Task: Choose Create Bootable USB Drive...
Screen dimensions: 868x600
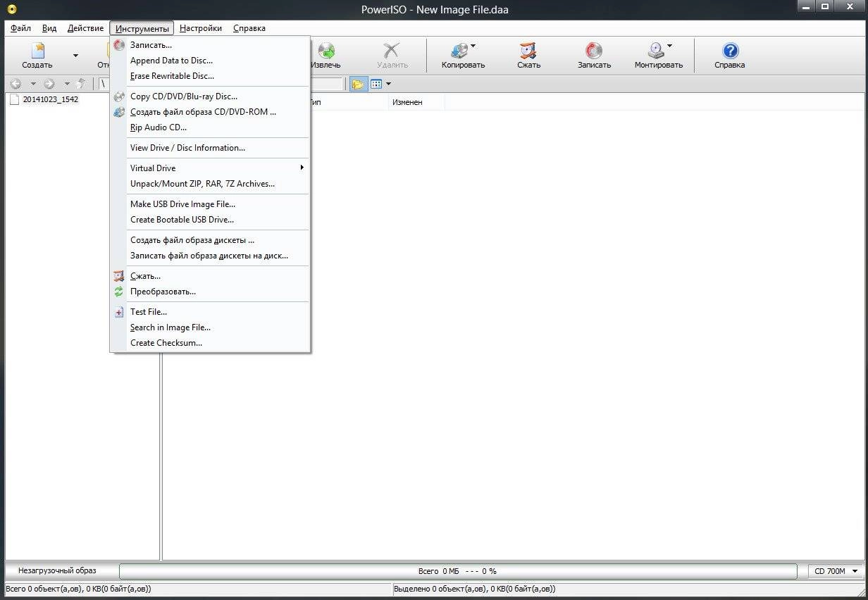Action: pyautogui.click(x=210, y=220)
